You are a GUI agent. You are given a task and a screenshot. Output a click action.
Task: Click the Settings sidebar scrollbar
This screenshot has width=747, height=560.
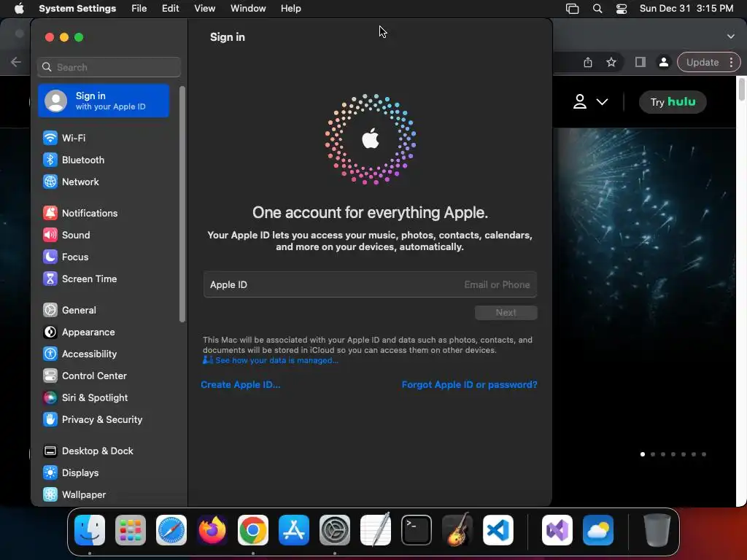182,204
